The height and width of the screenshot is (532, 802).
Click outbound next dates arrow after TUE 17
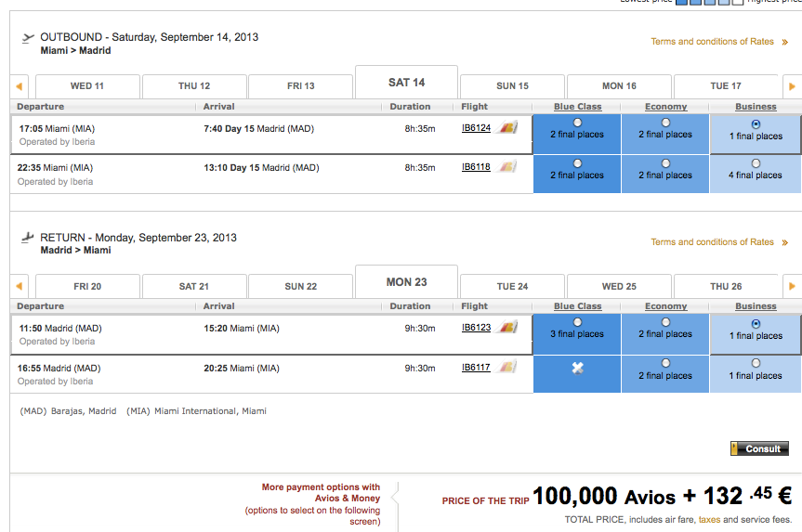[792, 86]
